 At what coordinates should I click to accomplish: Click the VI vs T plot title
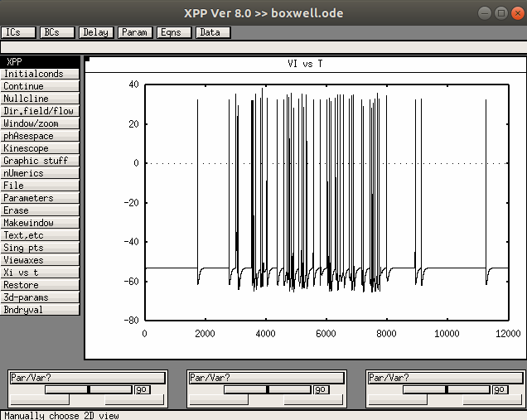[305, 64]
